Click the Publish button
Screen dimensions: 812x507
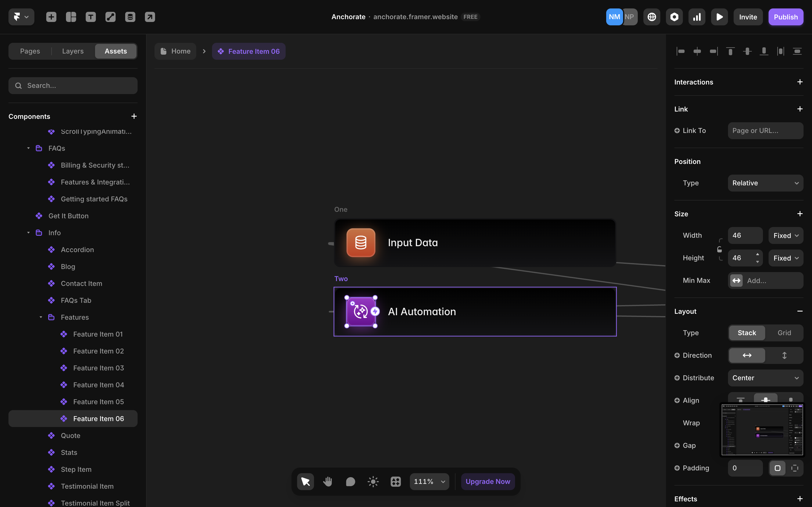(x=786, y=17)
